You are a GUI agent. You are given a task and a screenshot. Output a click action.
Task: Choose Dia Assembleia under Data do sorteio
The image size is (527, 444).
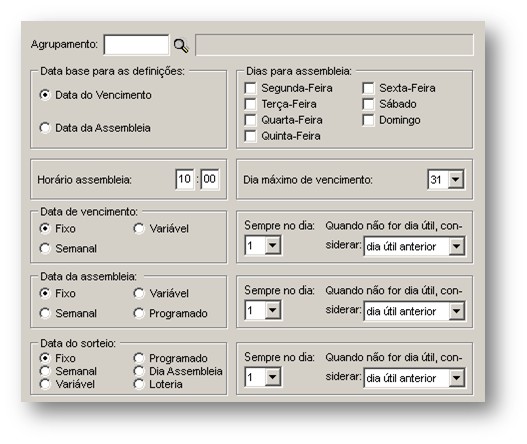click(139, 371)
